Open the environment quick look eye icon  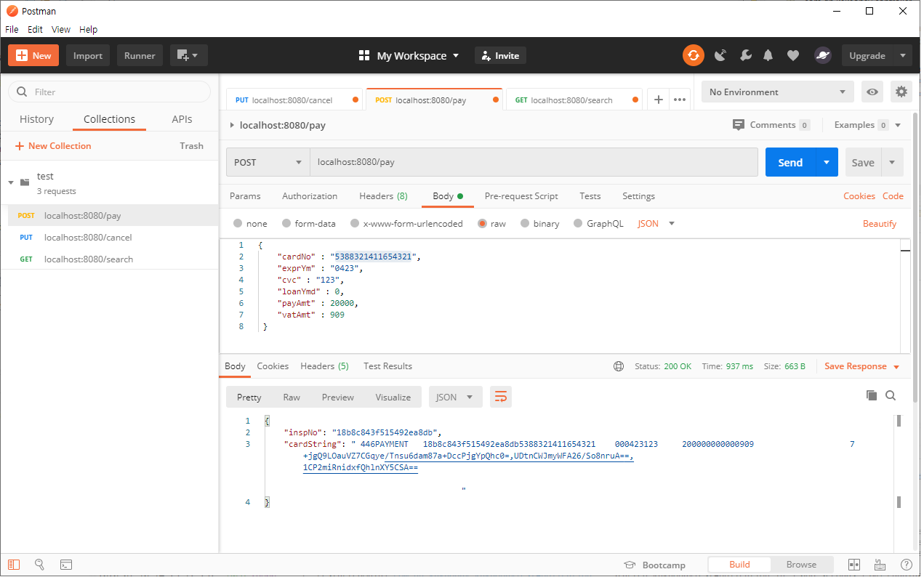pyautogui.click(x=872, y=92)
